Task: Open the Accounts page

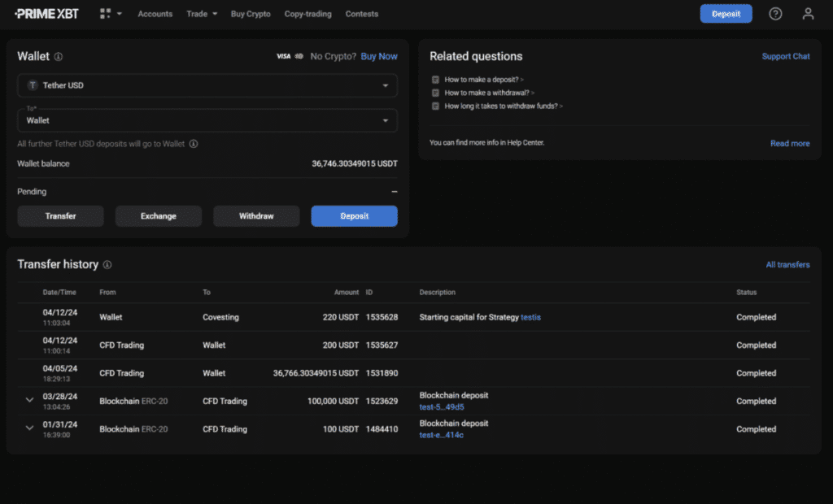Action: (x=155, y=14)
